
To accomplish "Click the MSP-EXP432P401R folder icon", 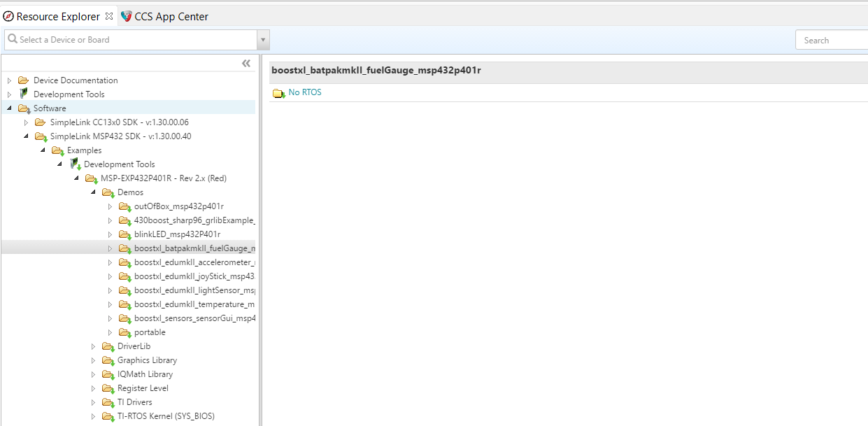I will (x=91, y=178).
